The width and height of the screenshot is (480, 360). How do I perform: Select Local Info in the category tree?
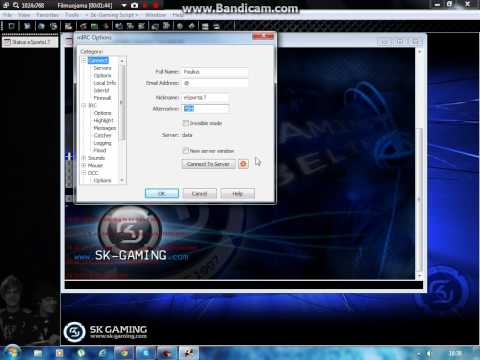[105, 83]
